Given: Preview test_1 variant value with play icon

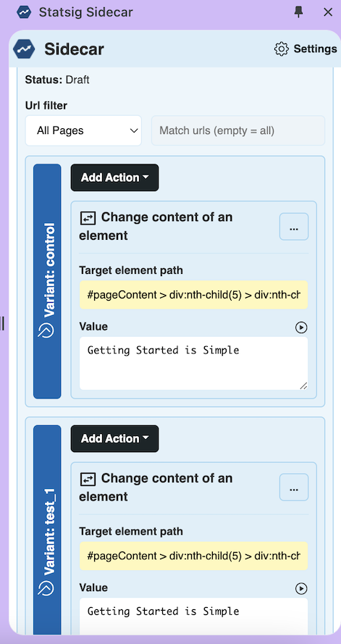Looking at the screenshot, I should pyautogui.click(x=301, y=588).
